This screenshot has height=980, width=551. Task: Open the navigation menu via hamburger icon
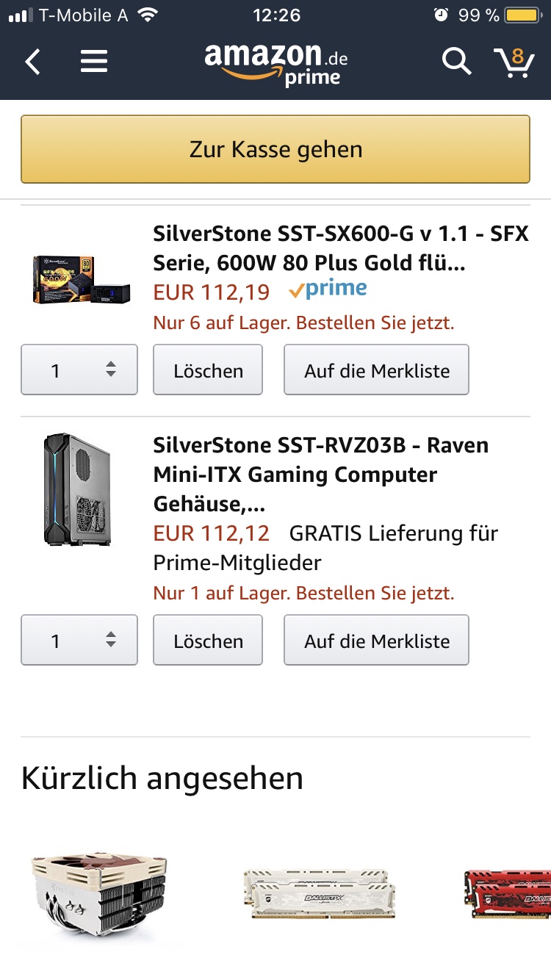[94, 61]
